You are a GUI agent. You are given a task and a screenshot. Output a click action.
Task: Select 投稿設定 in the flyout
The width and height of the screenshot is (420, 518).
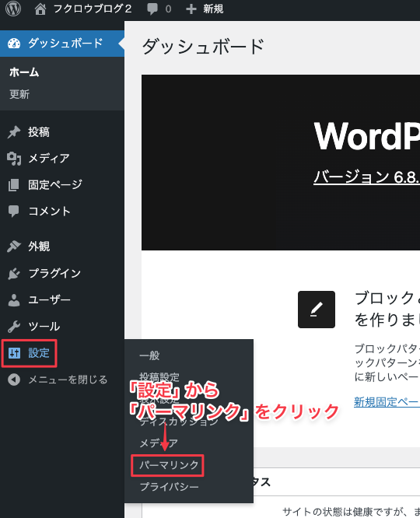coord(159,376)
